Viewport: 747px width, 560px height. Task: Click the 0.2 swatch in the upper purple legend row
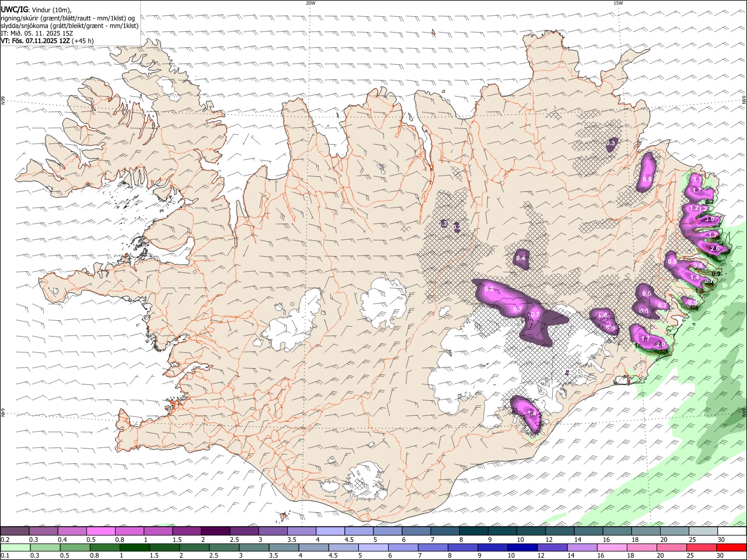click(15, 531)
